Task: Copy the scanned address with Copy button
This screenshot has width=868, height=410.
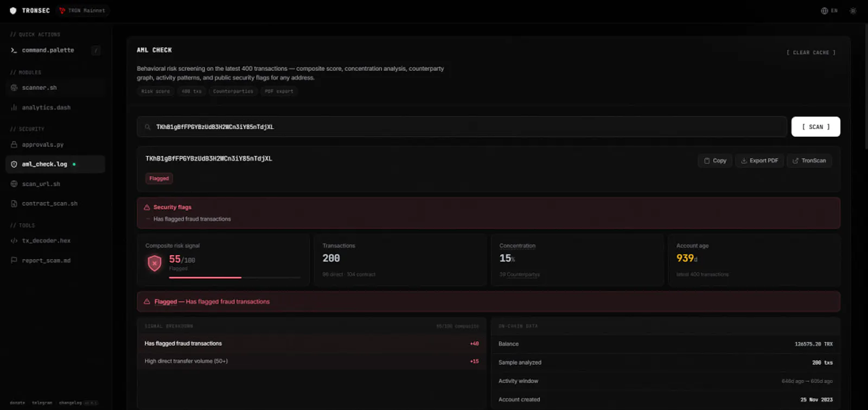Action: [x=715, y=161]
